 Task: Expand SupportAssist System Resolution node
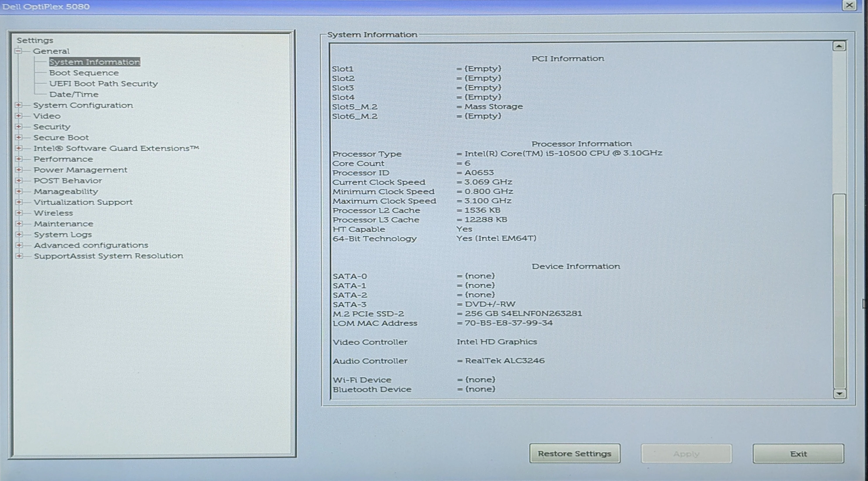[19, 256]
